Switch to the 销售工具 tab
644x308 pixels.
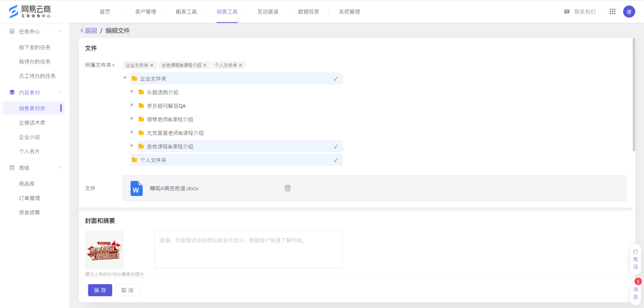pyautogui.click(x=227, y=12)
